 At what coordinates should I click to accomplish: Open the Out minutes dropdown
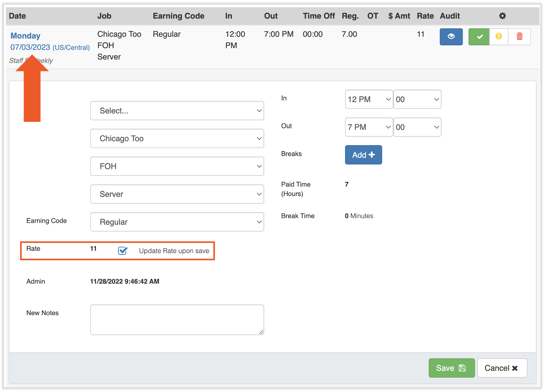tap(417, 127)
